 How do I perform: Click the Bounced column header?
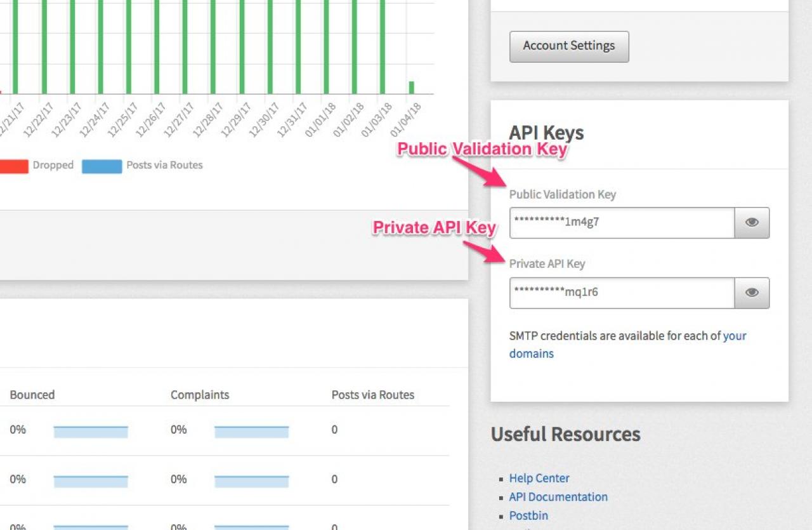[32, 395]
